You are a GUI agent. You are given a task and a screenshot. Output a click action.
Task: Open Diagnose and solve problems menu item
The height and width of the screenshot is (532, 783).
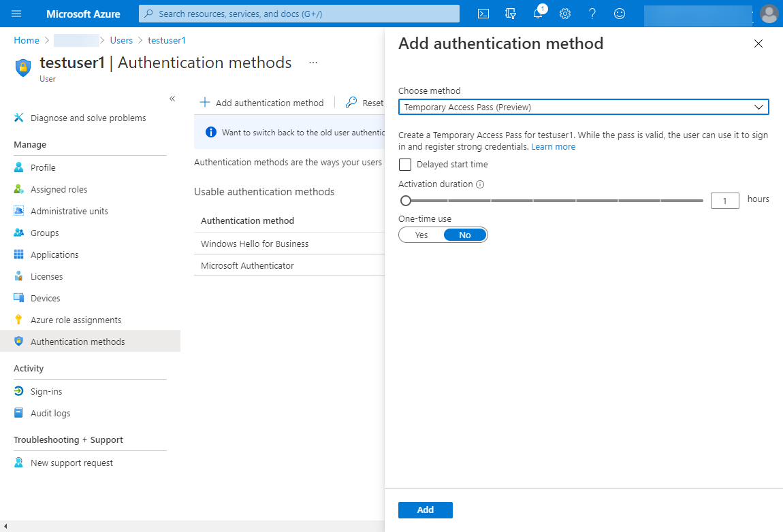pos(90,118)
